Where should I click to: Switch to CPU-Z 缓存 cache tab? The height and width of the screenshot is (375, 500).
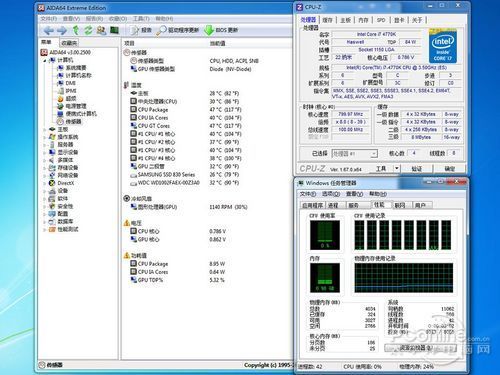tap(327, 20)
